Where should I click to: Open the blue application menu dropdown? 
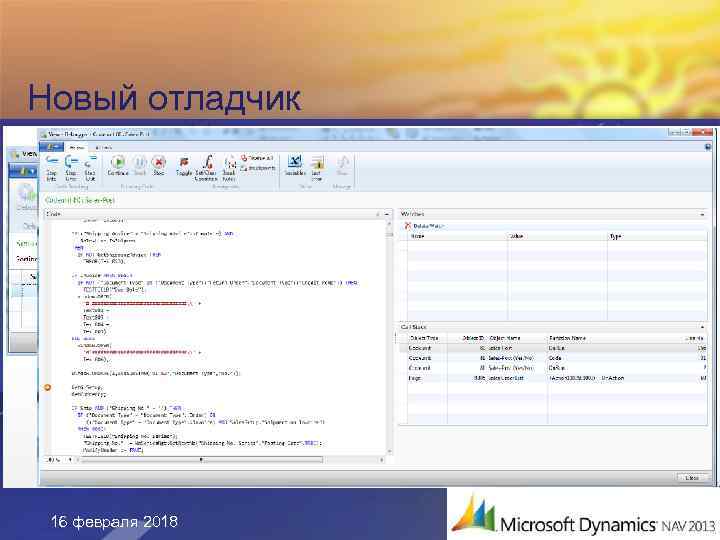click(x=51, y=147)
